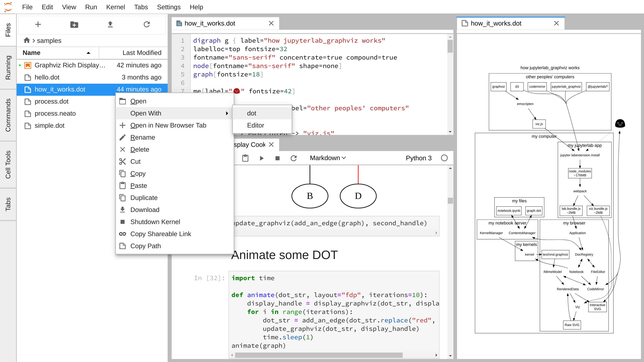The width and height of the screenshot is (644, 362).
Task: Click the paste cells clipboard icon
Action: (x=245, y=158)
